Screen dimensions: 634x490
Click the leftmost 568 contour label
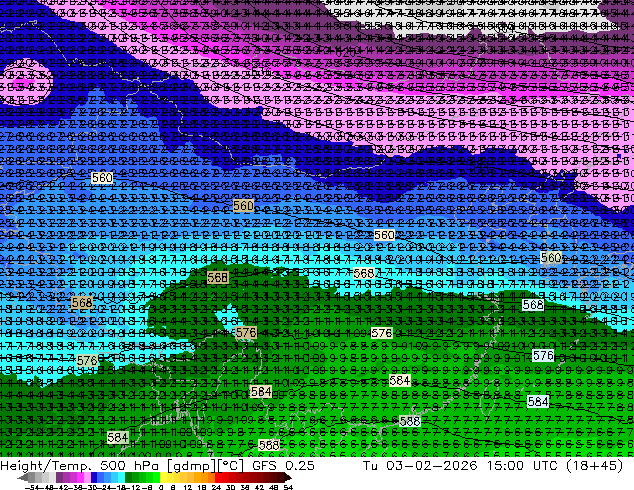pyautogui.click(x=82, y=302)
